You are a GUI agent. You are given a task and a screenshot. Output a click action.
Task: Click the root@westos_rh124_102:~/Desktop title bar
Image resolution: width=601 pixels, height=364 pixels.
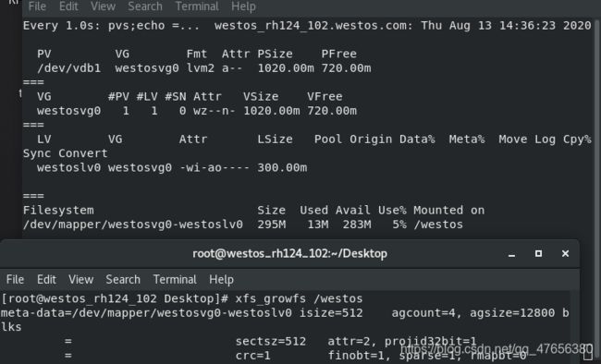point(289,254)
